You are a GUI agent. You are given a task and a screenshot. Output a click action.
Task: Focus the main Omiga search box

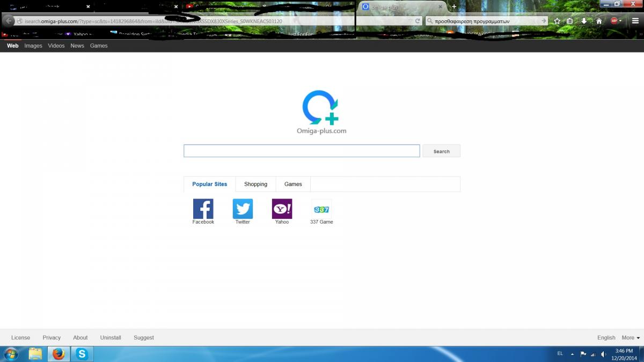coord(302,151)
